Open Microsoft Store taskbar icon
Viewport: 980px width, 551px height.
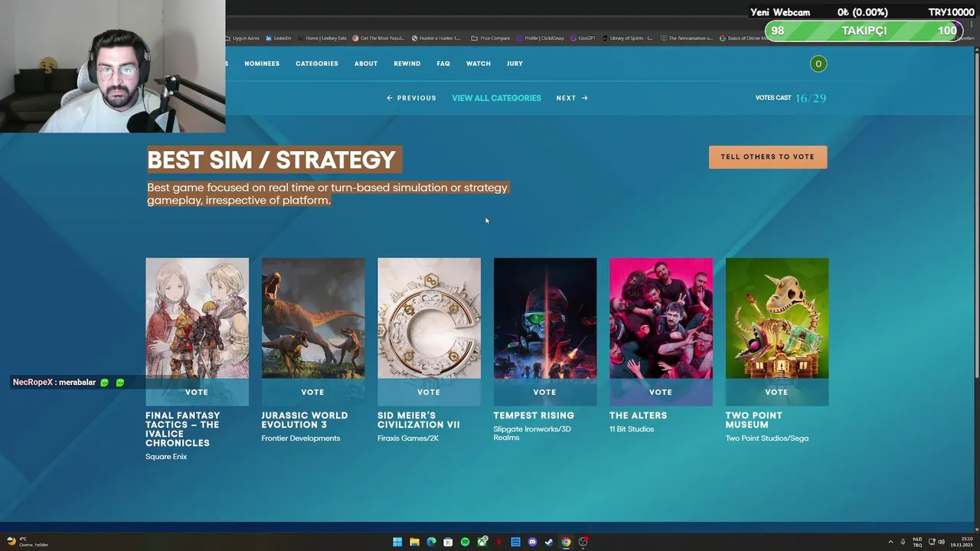[x=448, y=542]
